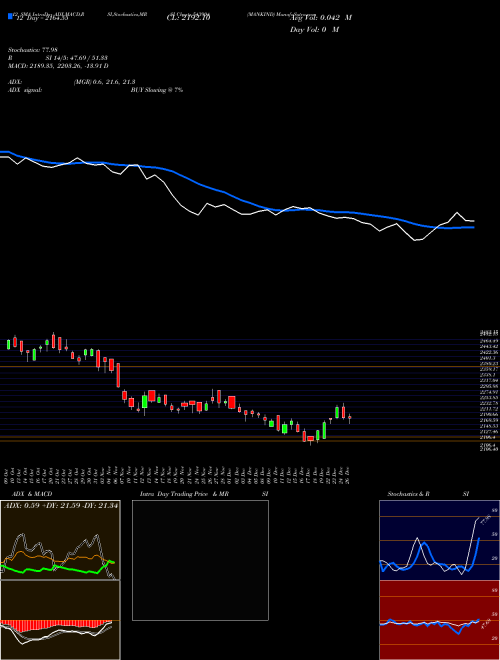Click the 'Stochastics & R' panel title

pos(408,494)
